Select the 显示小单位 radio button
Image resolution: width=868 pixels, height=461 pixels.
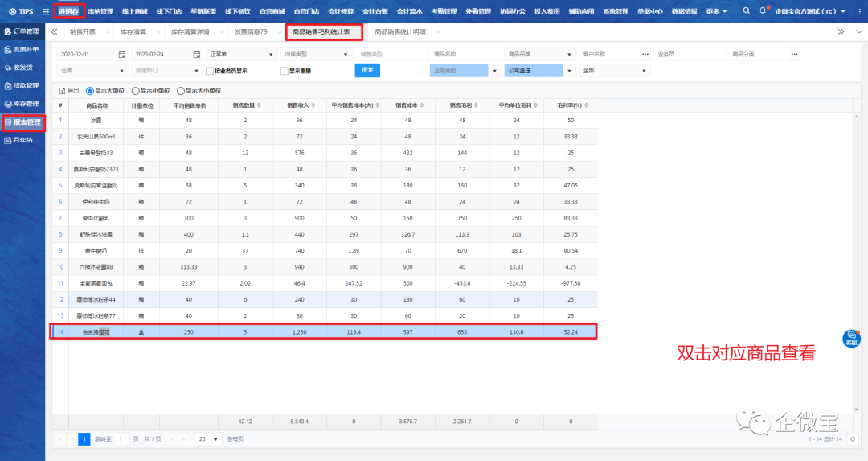tap(137, 91)
